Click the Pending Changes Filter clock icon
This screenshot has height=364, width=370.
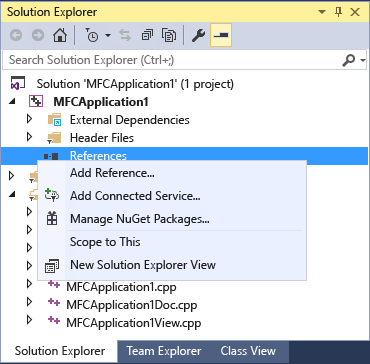(x=92, y=35)
